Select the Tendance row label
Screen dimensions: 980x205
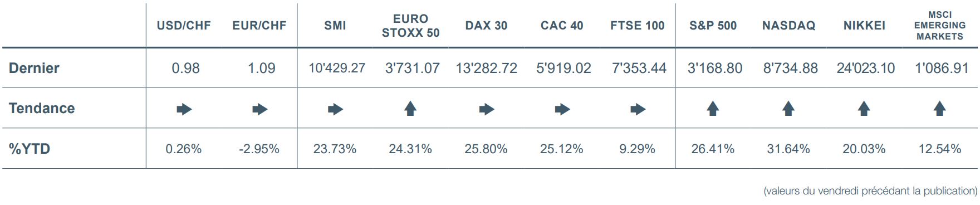[x=42, y=108]
